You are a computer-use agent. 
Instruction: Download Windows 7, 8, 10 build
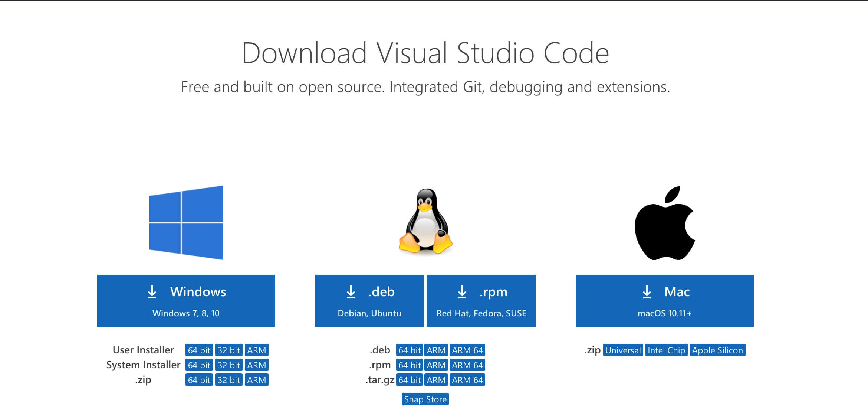186,301
